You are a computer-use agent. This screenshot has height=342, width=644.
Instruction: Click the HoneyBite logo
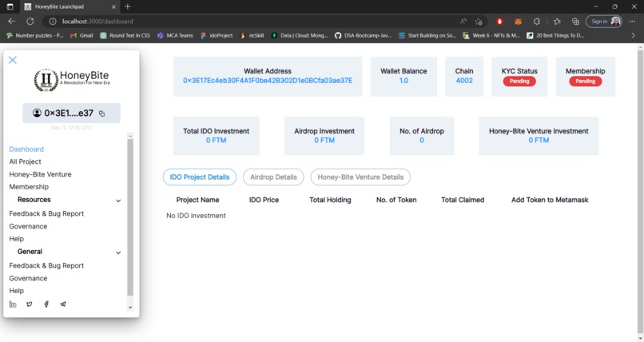coord(72,80)
